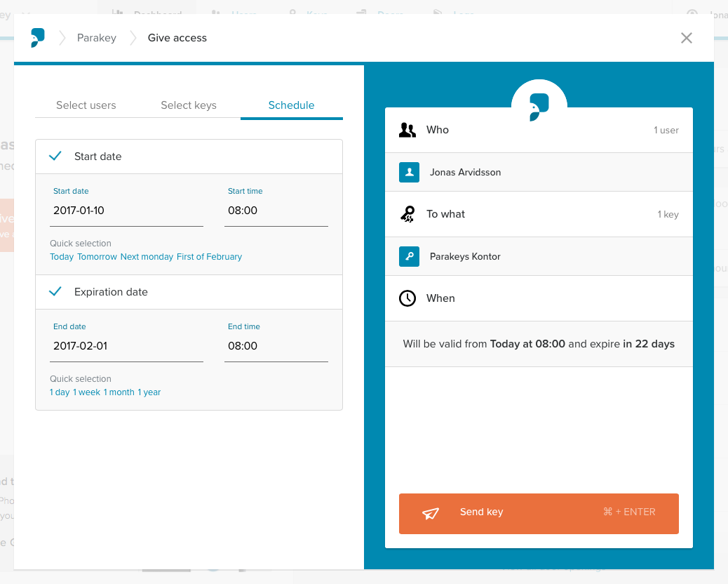Switch to the Select users tab
Screen dimensions: 728x584
pos(86,105)
